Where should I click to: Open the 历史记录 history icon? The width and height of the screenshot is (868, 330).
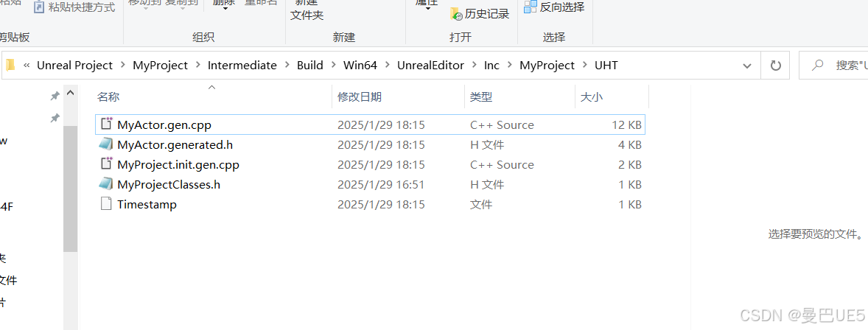pos(455,14)
